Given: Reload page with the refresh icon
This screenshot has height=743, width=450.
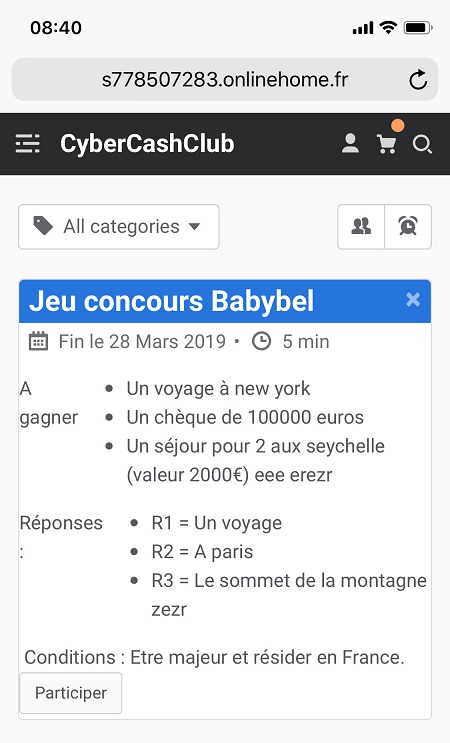Looking at the screenshot, I should click(418, 80).
